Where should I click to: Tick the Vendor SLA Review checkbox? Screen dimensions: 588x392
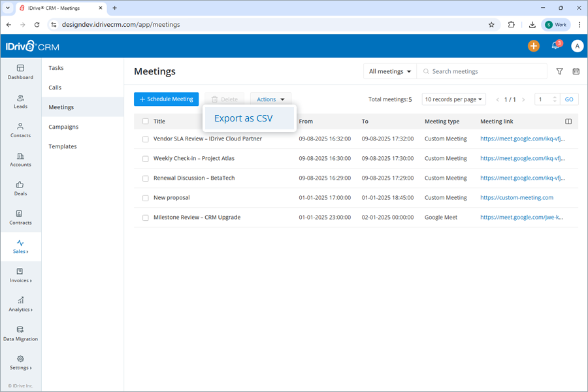[145, 139]
